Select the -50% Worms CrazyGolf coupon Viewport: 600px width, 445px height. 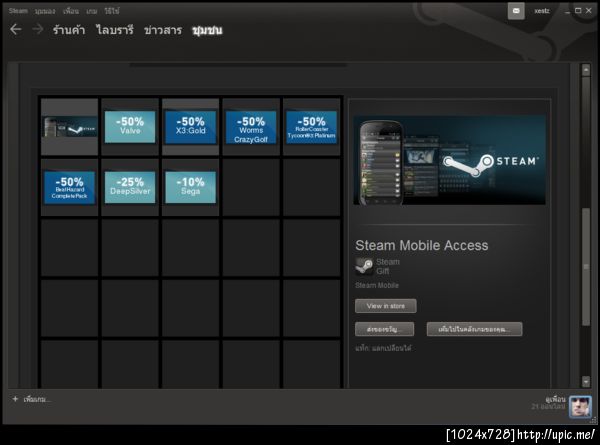pyautogui.click(x=251, y=127)
